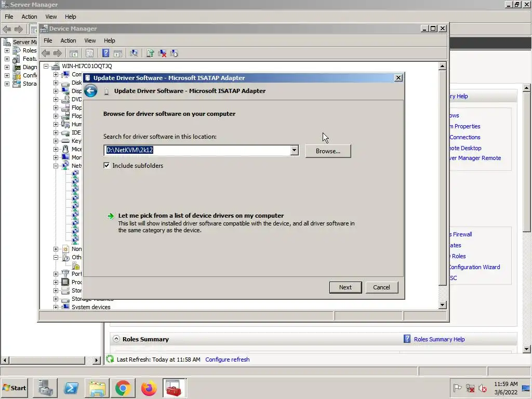Click Update Driver Software toolbar icon
The width and height of the screenshot is (532, 399).
pyautogui.click(x=150, y=54)
